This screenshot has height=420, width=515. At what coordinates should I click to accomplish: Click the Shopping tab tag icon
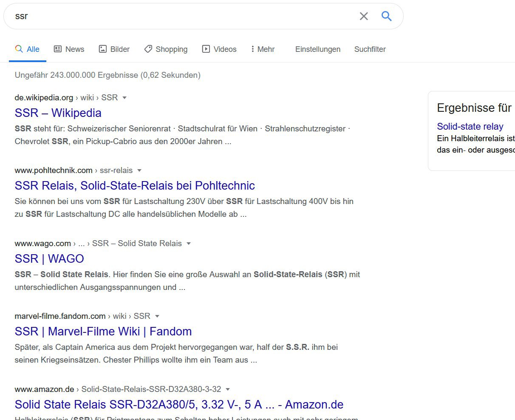148,49
